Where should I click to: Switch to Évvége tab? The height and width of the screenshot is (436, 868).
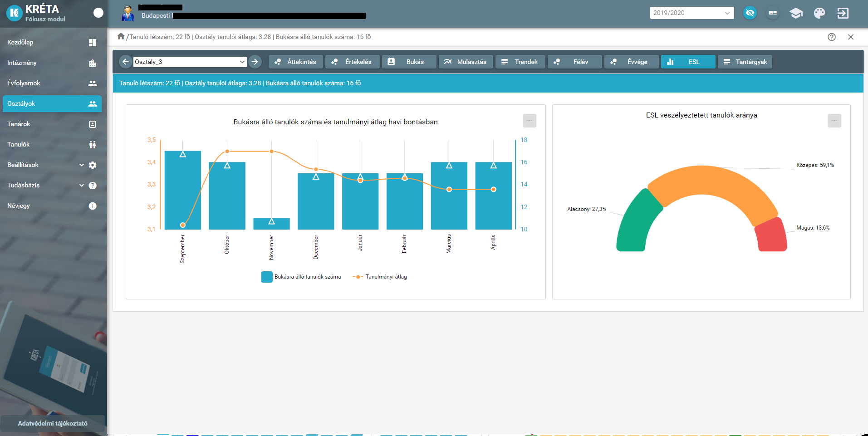point(632,62)
